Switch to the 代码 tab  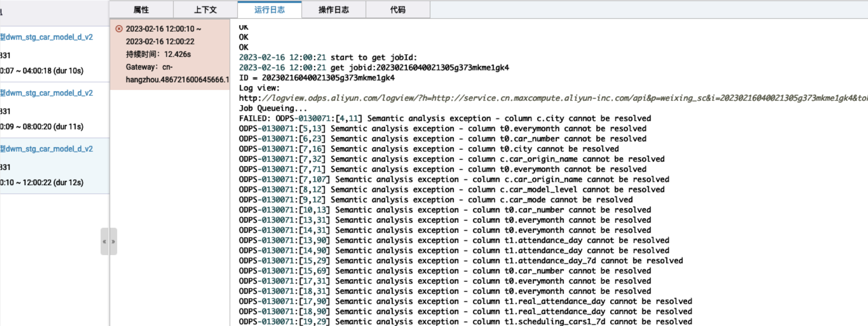[398, 10]
